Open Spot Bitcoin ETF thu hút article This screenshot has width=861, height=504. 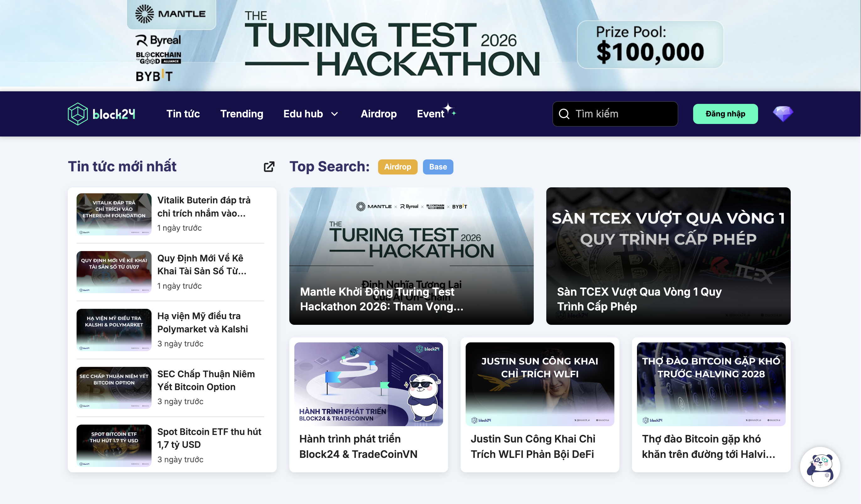(209, 438)
